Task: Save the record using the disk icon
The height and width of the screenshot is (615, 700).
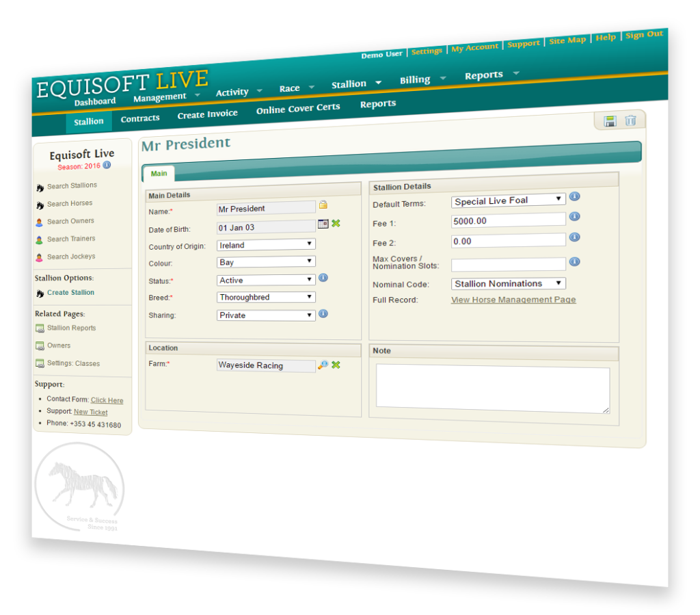Action: coord(610,119)
